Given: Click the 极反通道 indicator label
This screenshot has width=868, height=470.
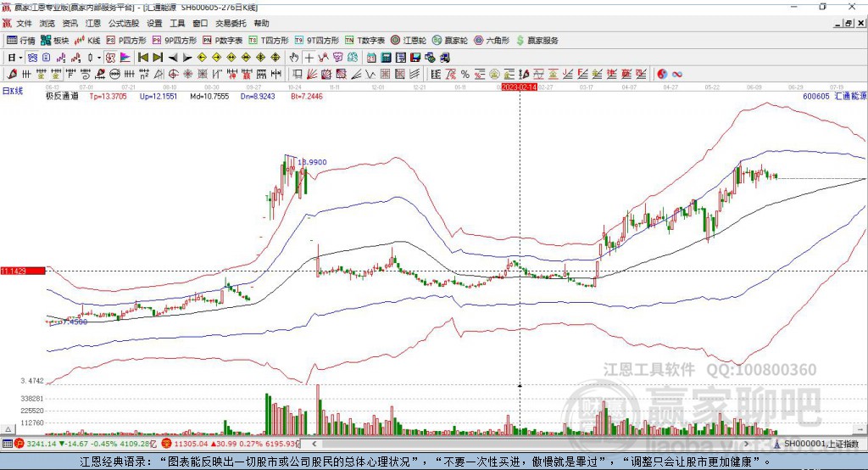Looking at the screenshot, I should [62, 96].
